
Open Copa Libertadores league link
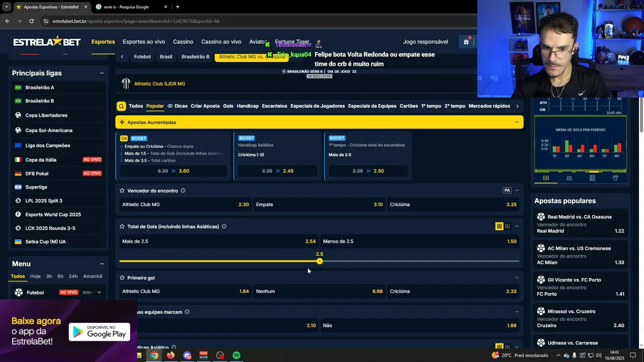click(x=46, y=115)
